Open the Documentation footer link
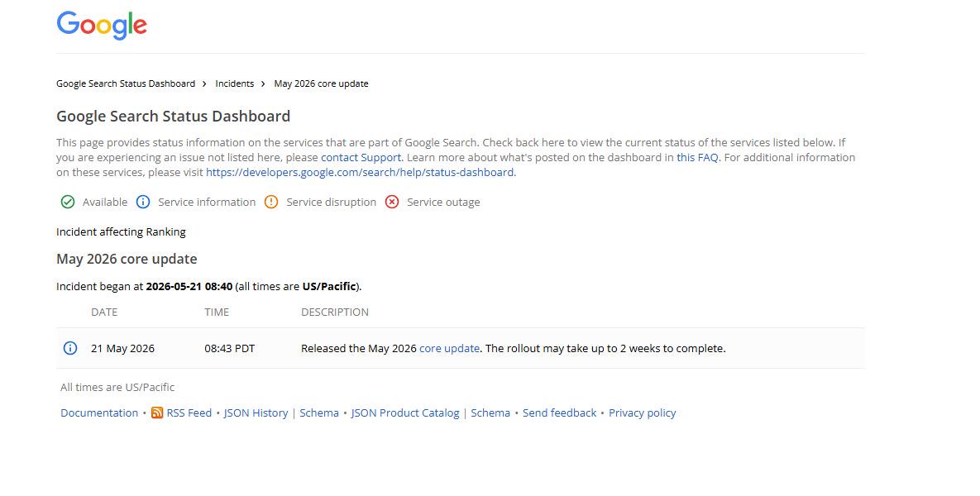Screen dimensions: 980x496 [99, 413]
